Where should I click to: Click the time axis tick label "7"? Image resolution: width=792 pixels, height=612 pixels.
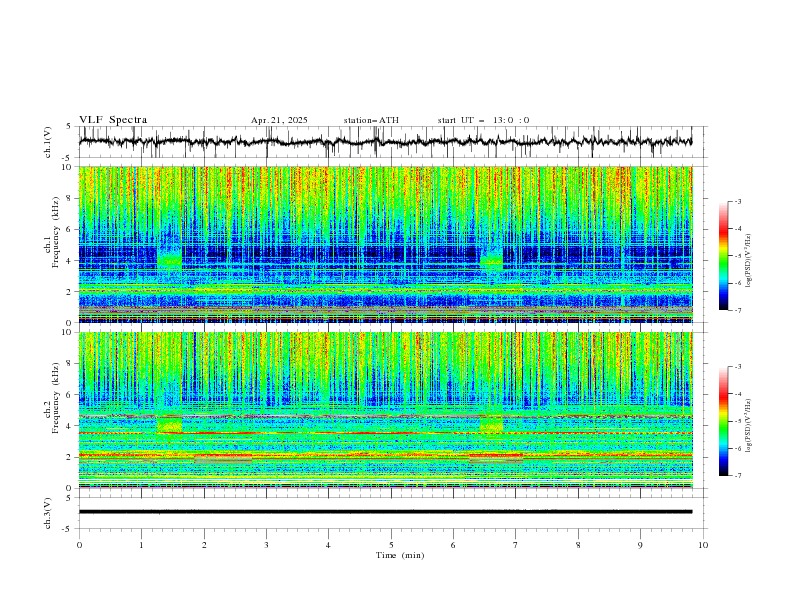[x=516, y=545]
